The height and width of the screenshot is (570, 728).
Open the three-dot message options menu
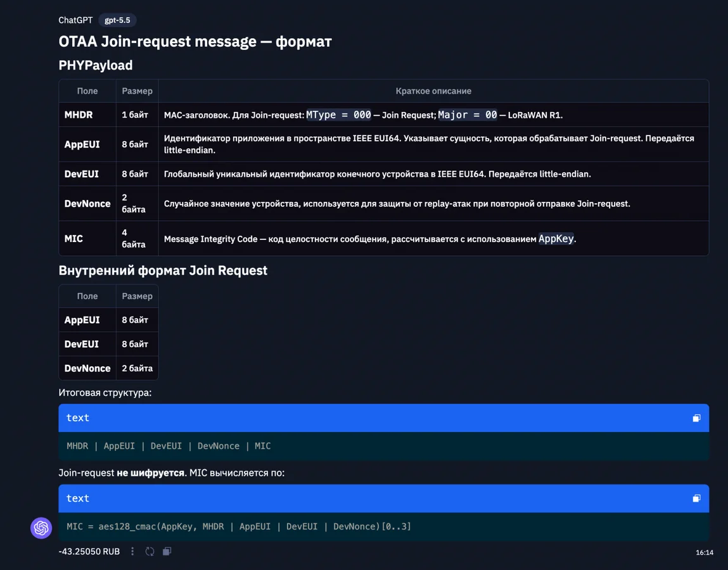132,552
